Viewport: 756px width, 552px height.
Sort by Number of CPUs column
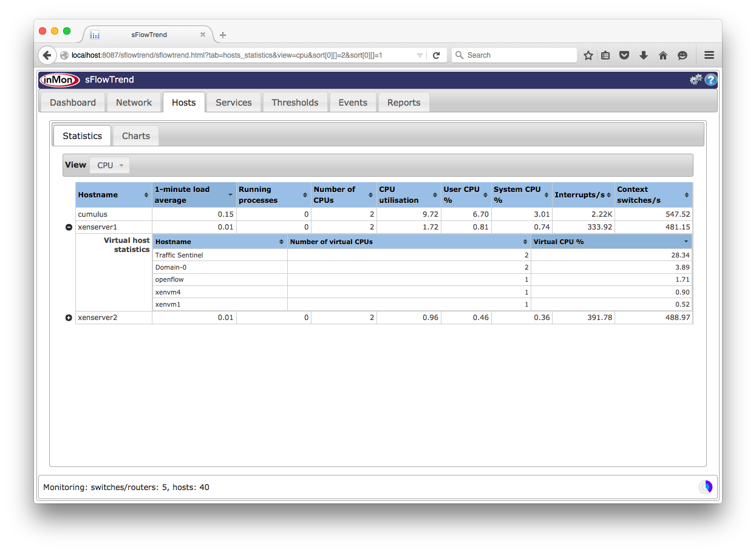pos(344,195)
